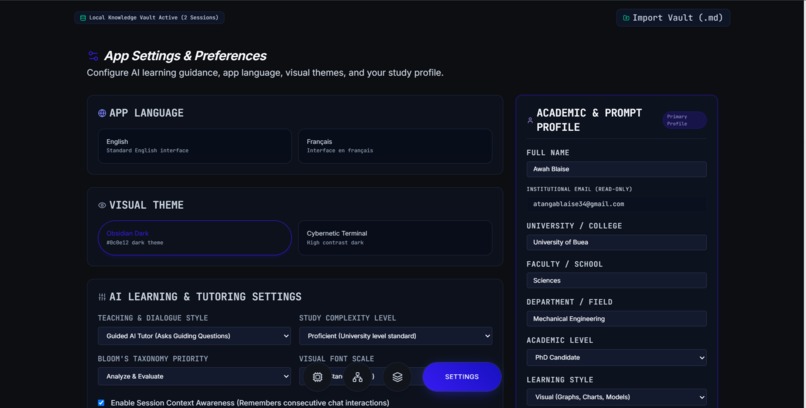Click the Local Knowledge Vault Active badge
This screenshot has height=408, width=806.
click(x=149, y=17)
